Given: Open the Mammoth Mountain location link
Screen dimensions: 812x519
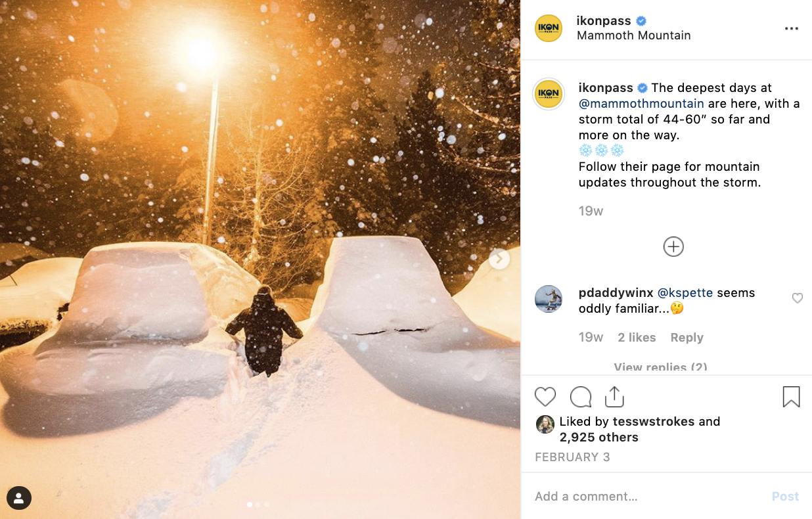Looking at the screenshot, I should pyautogui.click(x=633, y=35).
